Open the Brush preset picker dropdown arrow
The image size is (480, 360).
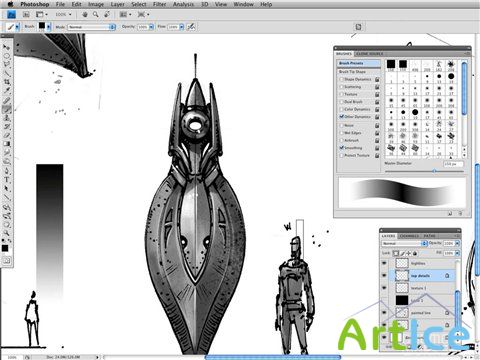click(x=49, y=27)
